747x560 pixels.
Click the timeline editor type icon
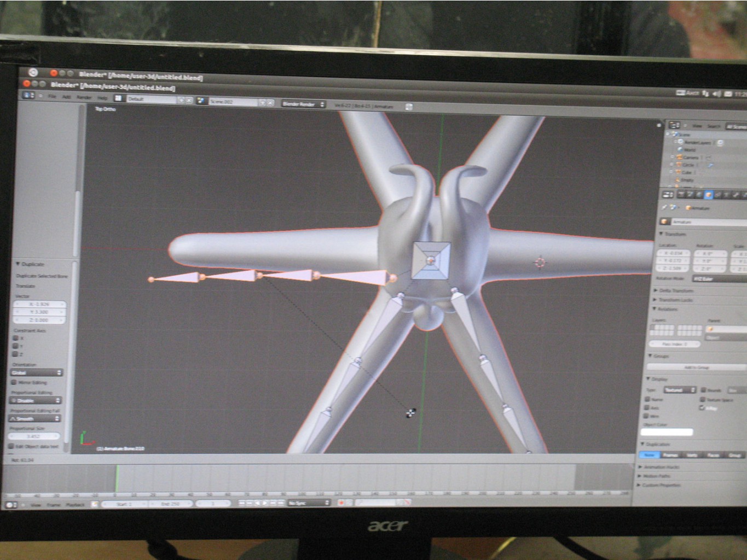pyautogui.click(x=11, y=505)
